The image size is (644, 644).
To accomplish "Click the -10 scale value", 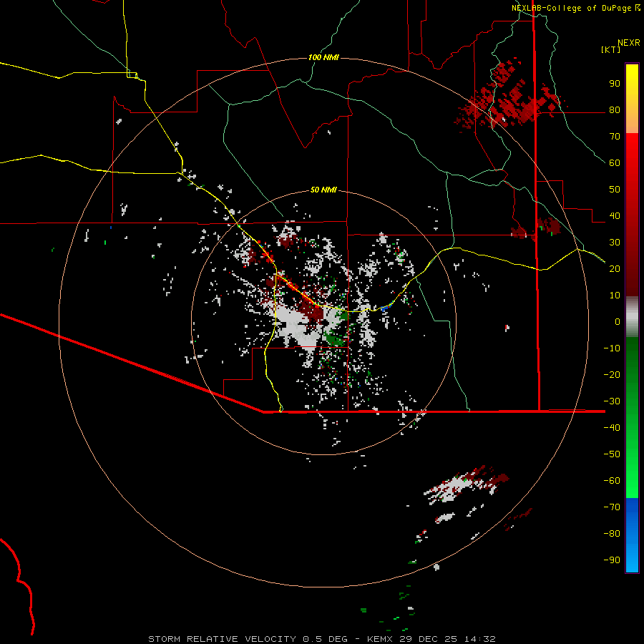I will (x=612, y=348).
